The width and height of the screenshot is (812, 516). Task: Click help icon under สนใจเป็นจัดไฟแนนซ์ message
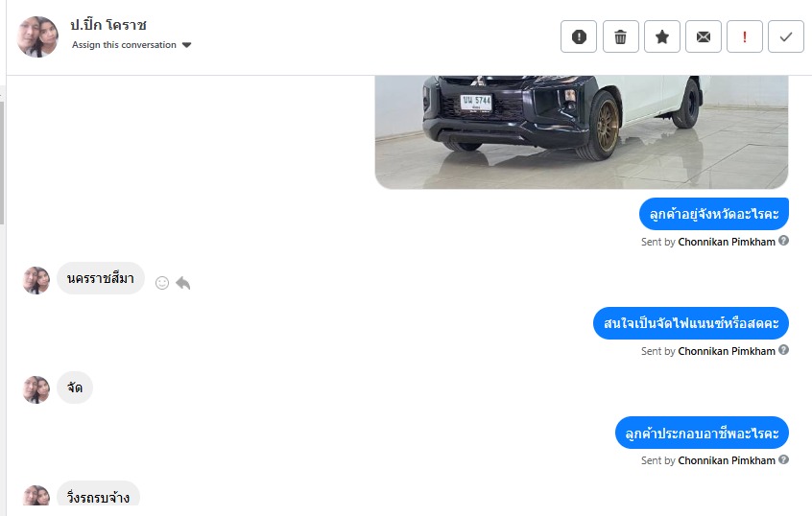coord(783,350)
